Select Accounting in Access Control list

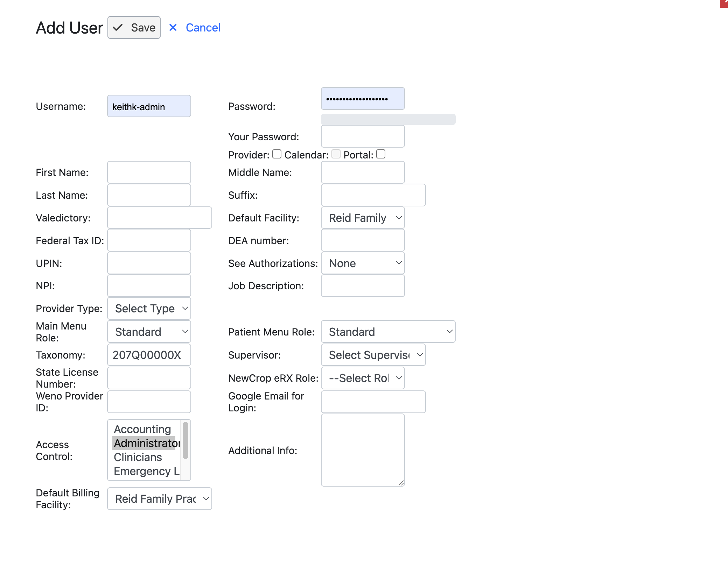142,429
